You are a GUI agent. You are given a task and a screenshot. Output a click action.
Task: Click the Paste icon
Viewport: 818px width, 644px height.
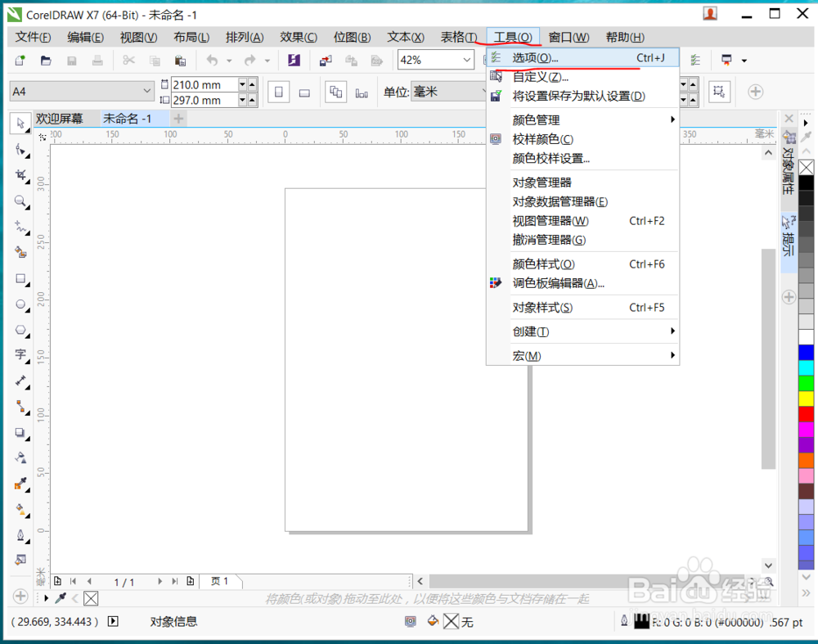(181, 61)
